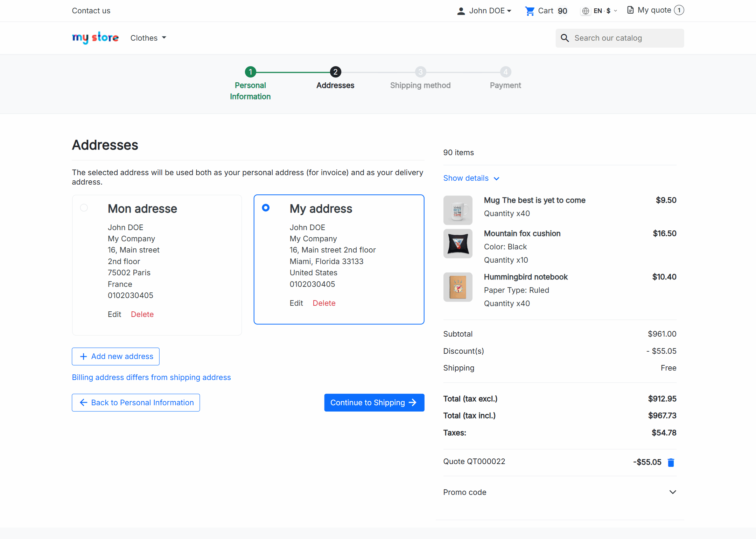Image resolution: width=756 pixels, height=539 pixels.
Task: Click the my store logo
Action: tap(95, 37)
